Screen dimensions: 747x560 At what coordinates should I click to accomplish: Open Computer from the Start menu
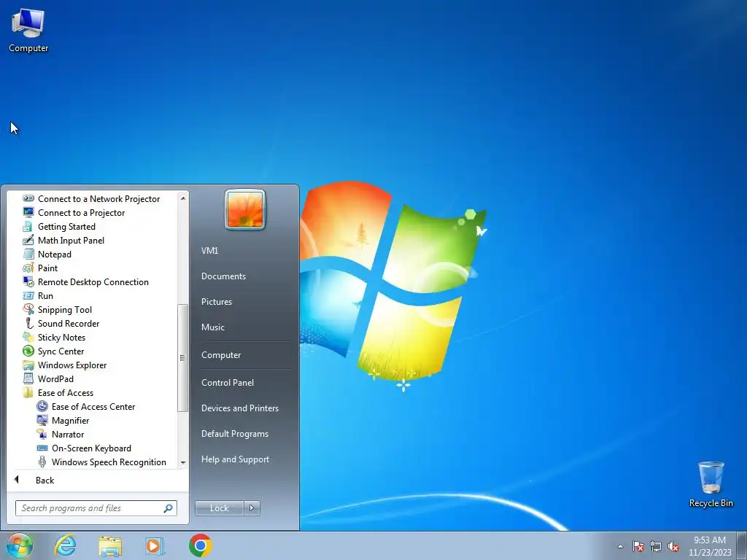[x=221, y=355]
